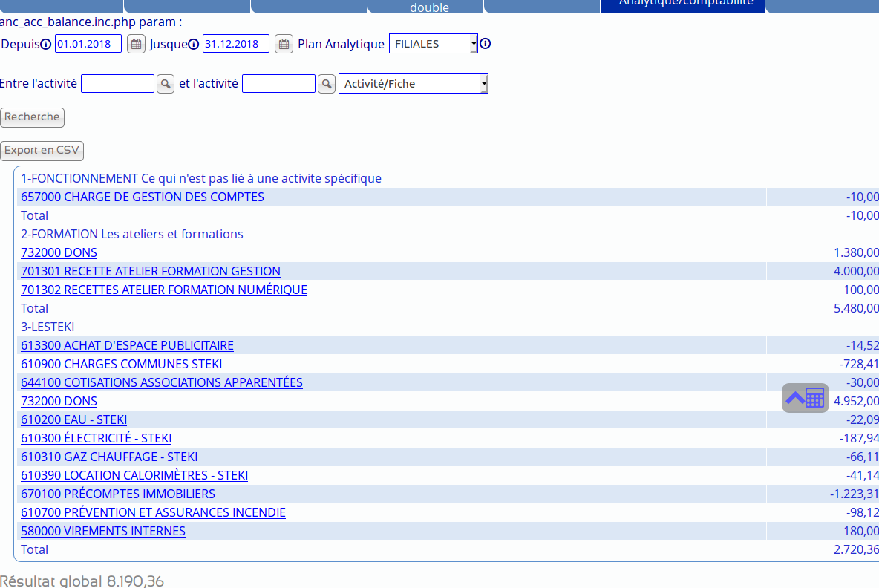Screen dimensions: 879x588
Task: Click the Depuis date input field
Action: click(88, 44)
